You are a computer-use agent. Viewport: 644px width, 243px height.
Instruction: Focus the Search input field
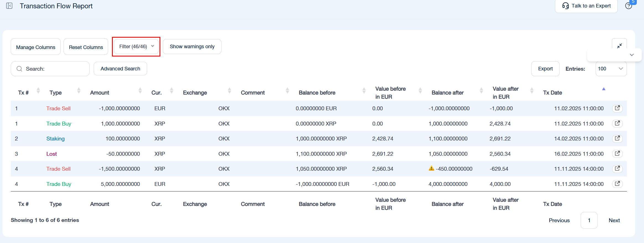coord(50,69)
